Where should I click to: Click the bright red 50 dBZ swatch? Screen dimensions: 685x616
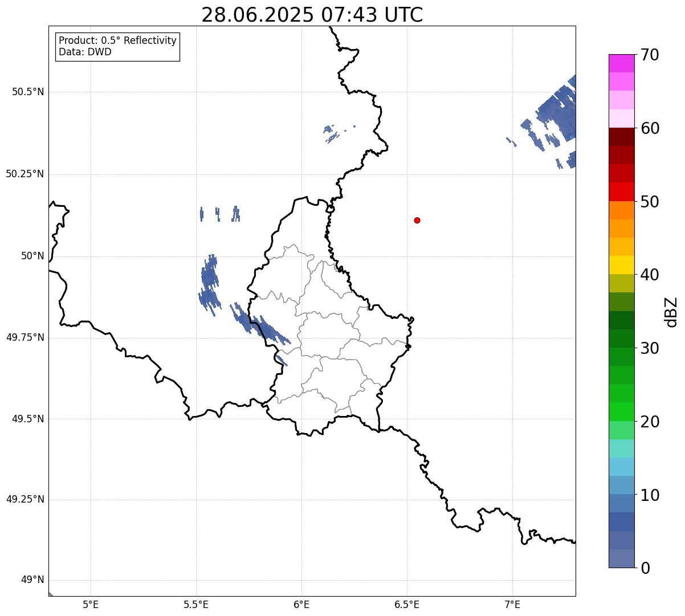tap(621, 191)
